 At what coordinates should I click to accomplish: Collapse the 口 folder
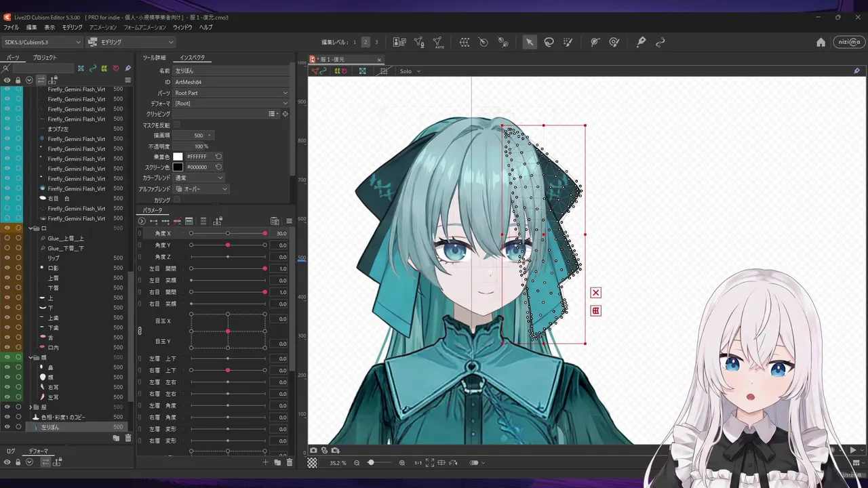tap(31, 228)
